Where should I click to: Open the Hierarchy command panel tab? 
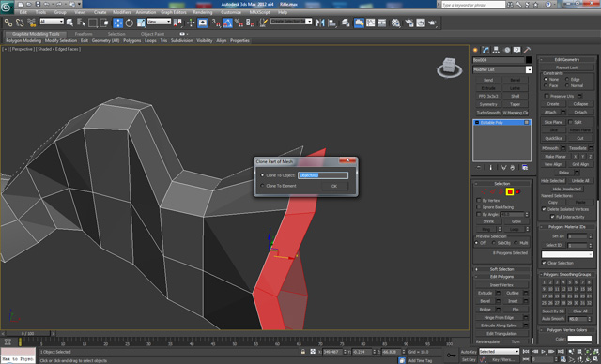pyautogui.click(x=497, y=50)
